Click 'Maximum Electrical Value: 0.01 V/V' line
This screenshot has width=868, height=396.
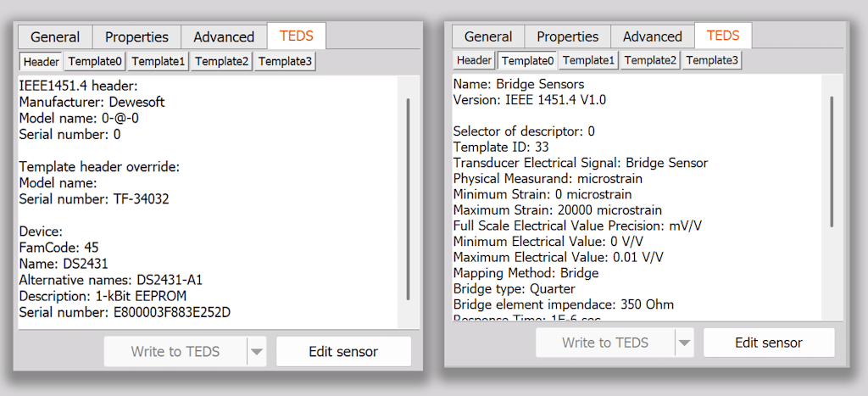558,258
